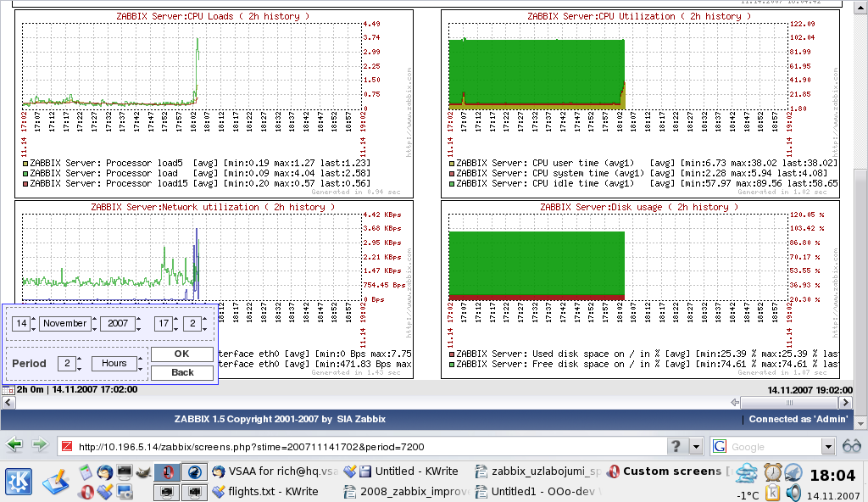Open the blue bird tray icon
The image size is (868, 502).
(793, 472)
